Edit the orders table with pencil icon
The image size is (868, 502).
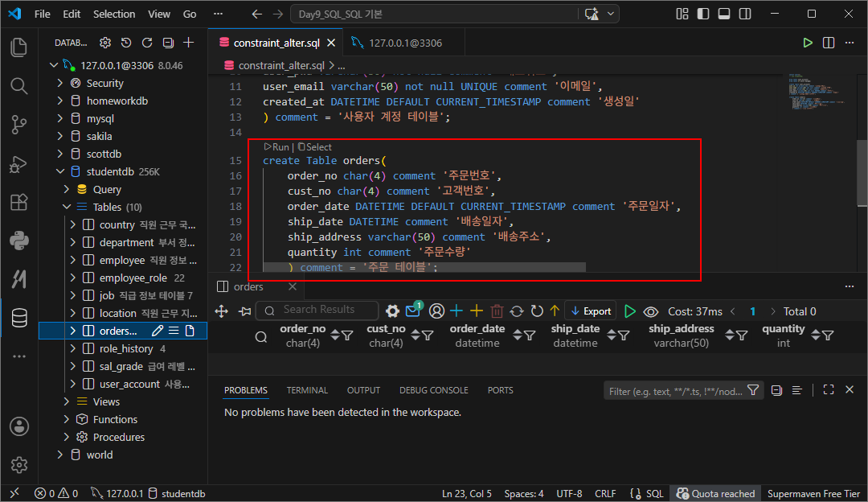(x=158, y=331)
